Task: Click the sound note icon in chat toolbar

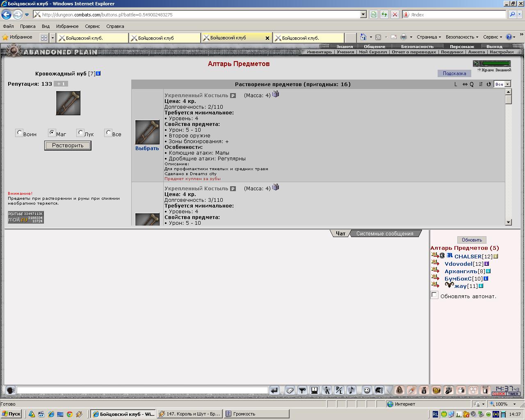Action: (x=351, y=390)
